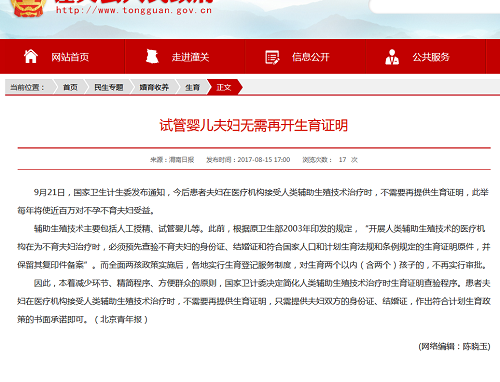Click the 当前位置 label

pyautogui.click(x=27, y=87)
